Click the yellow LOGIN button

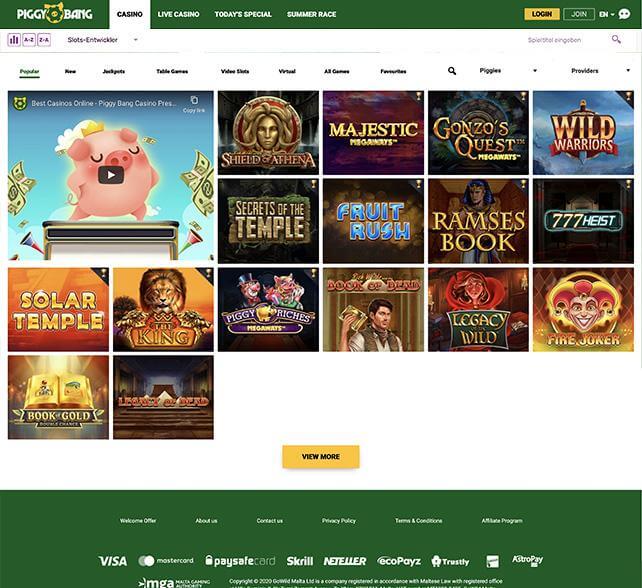pyautogui.click(x=542, y=14)
